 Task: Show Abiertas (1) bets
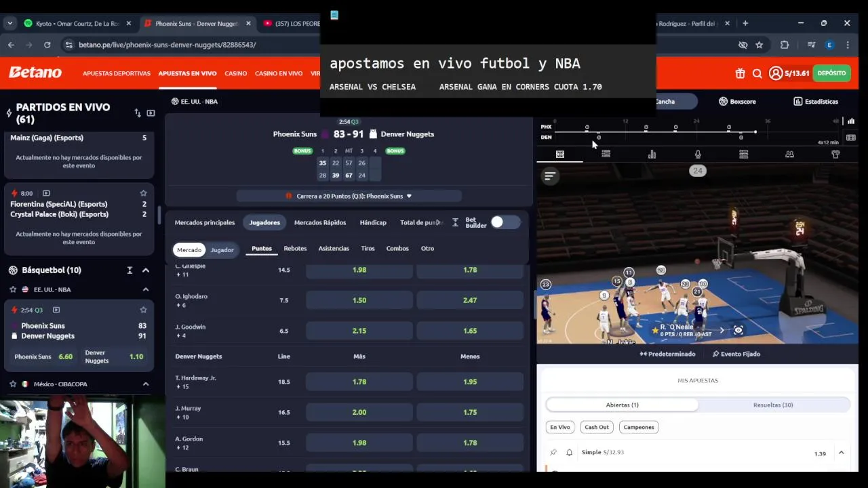(622, 405)
